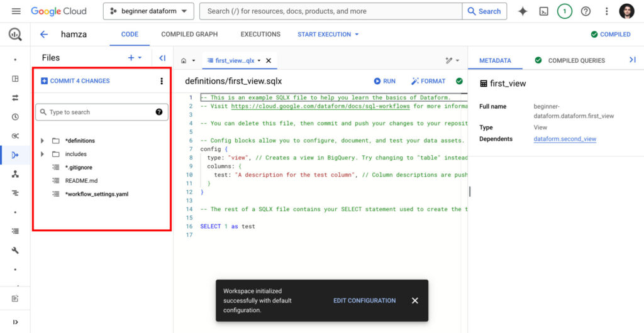Activate Cloud Shell terminal icon

click(x=544, y=11)
